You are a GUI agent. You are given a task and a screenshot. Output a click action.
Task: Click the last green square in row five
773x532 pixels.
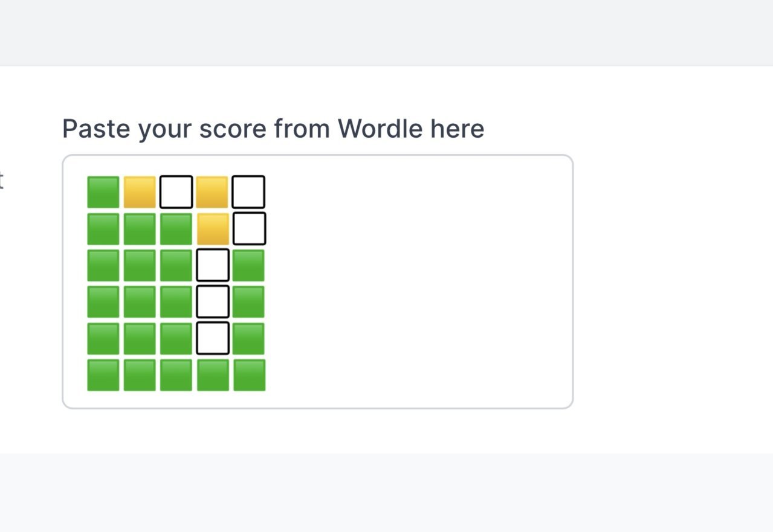coord(249,339)
